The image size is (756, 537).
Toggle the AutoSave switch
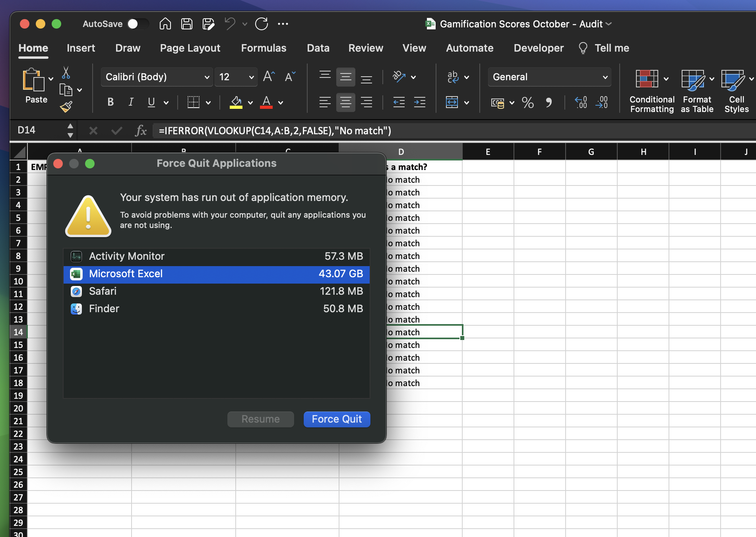coord(138,24)
